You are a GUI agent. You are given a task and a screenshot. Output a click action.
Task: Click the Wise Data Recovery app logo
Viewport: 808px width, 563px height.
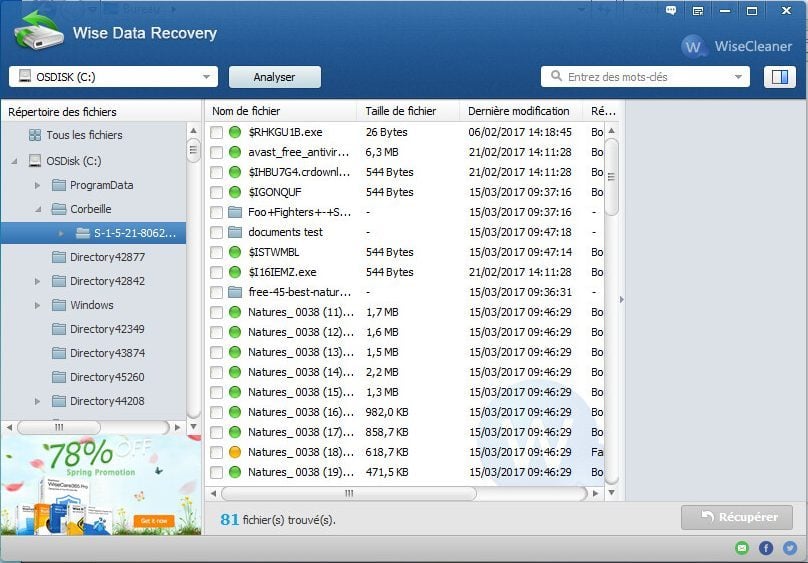(39, 31)
